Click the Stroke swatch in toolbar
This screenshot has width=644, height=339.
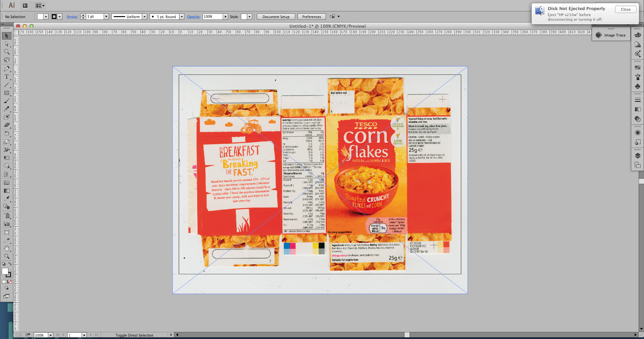tap(8, 275)
